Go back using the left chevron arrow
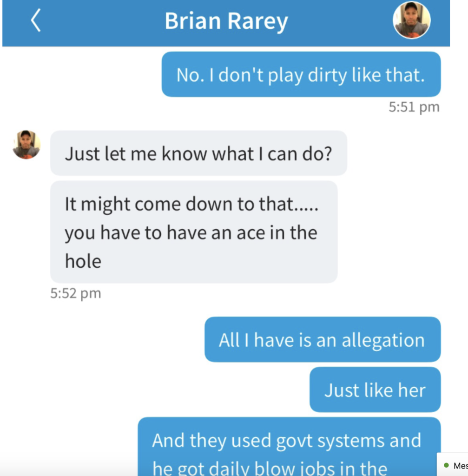Screen dimensions: 468x476 (36, 20)
